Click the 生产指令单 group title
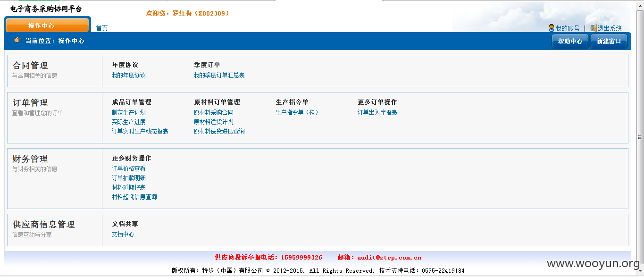The width and height of the screenshot is (644, 277). (292, 102)
